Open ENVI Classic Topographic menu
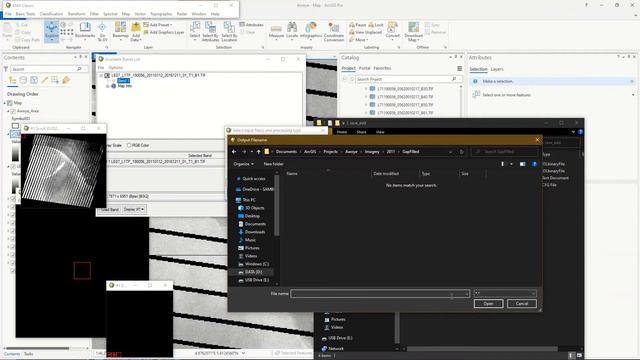The image size is (640, 360). pos(161,14)
